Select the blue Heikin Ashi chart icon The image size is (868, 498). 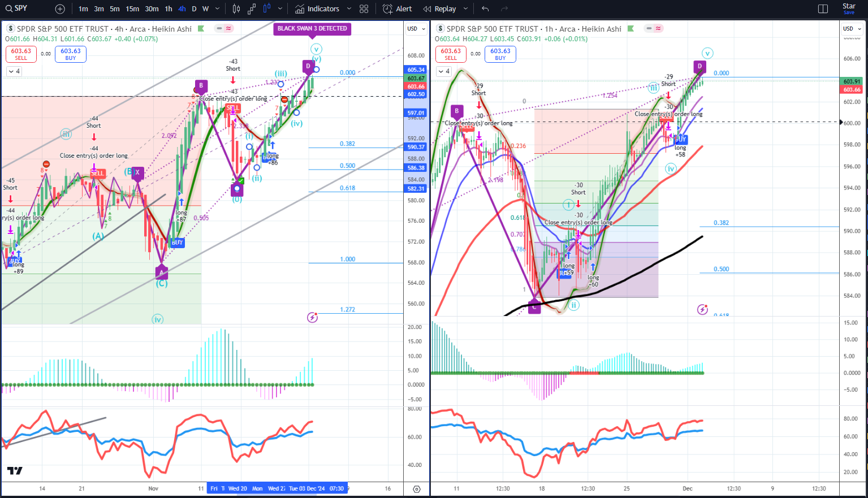pyautogui.click(x=266, y=9)
